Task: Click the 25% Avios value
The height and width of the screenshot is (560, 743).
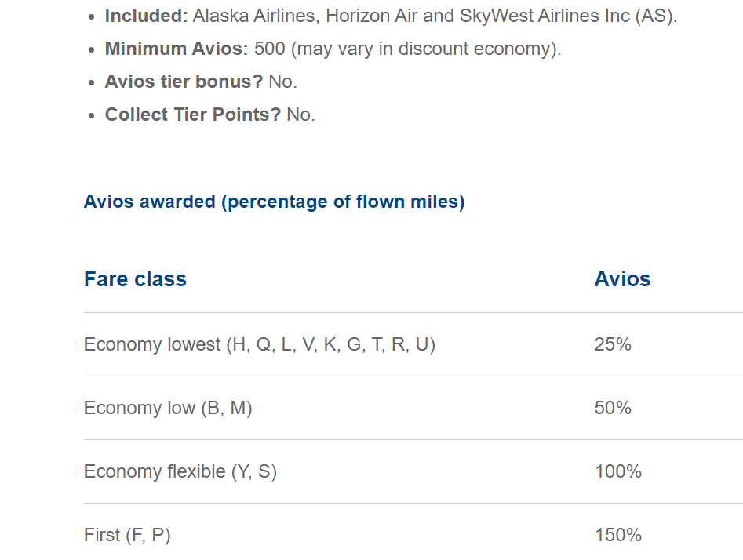Action: coord(613,344)
